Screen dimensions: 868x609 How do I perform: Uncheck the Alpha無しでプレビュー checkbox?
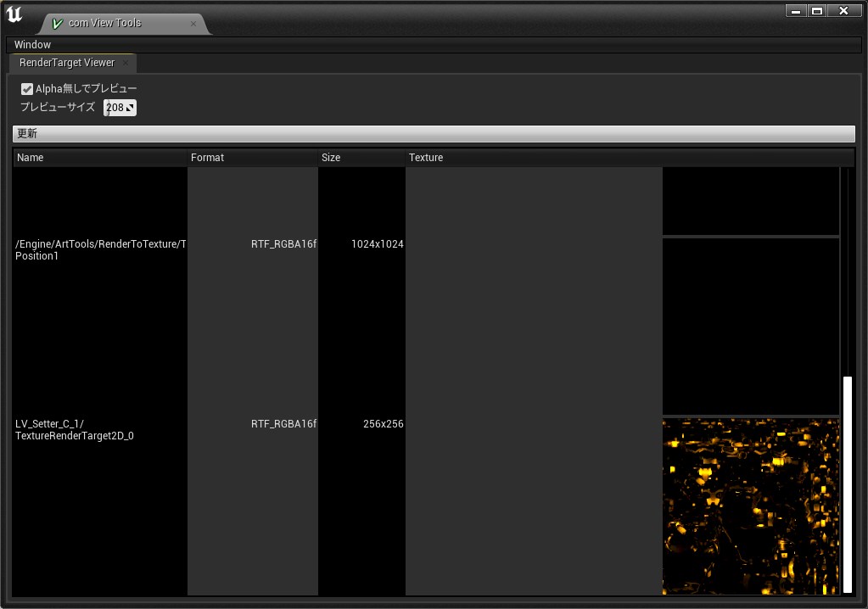click(x=27, y=89)
